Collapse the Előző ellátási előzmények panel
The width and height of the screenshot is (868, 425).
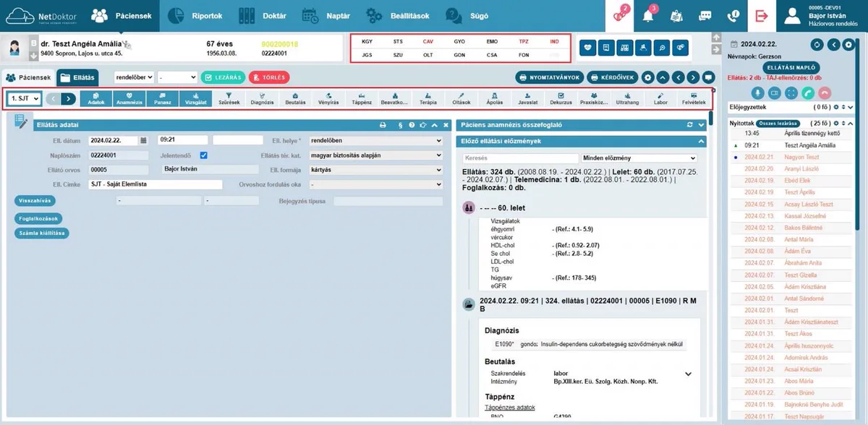(x=701, y=141)
